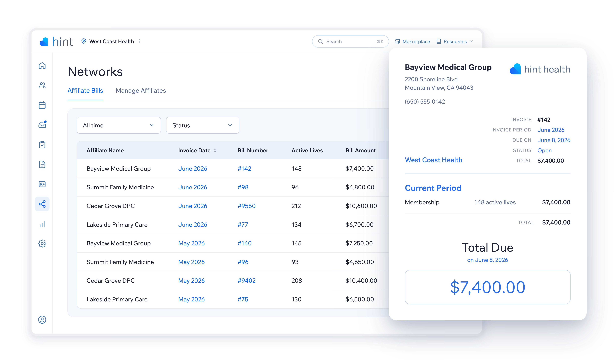Open bill number #75

coord(243,299)
